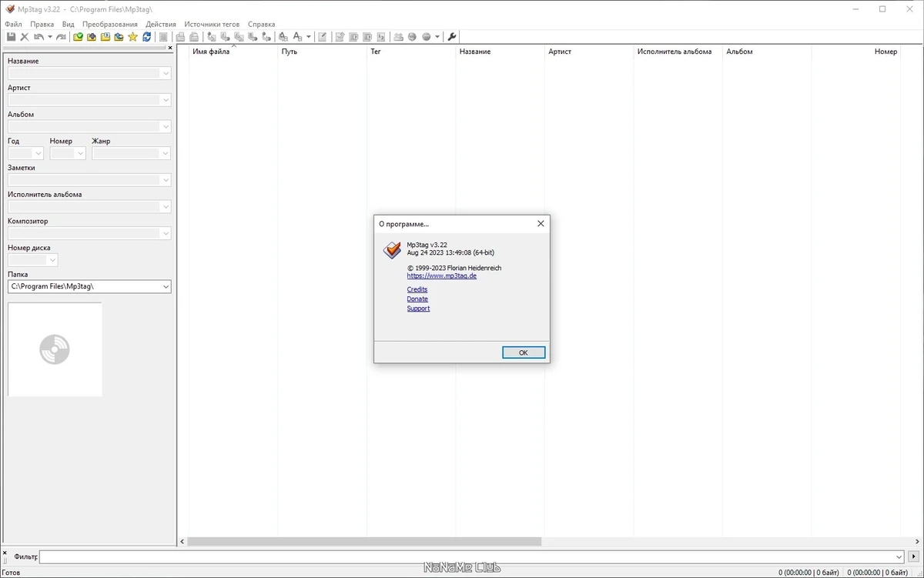
Task: Click the yellow favorites star icon
Action: click(132, 37)
